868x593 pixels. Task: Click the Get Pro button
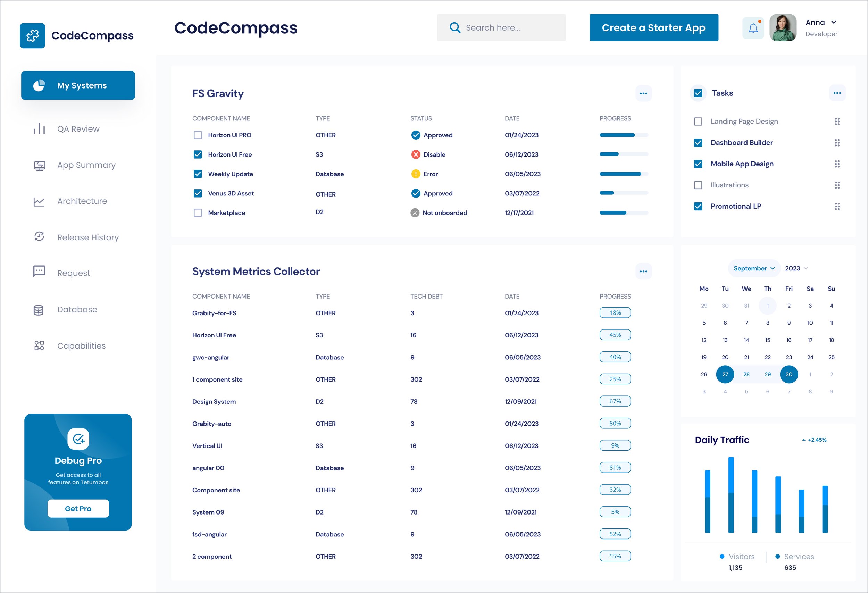click(78, 509)
